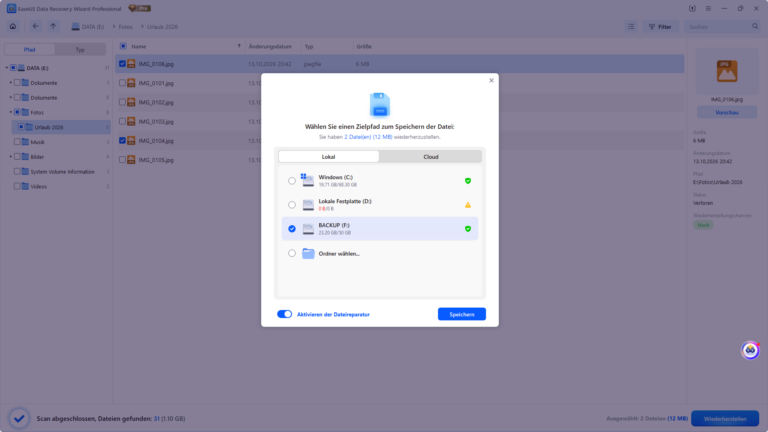The width and height of the screenshot is (768, 432).
Task: Switch to the Typ tab
Action: coord(80,49)
